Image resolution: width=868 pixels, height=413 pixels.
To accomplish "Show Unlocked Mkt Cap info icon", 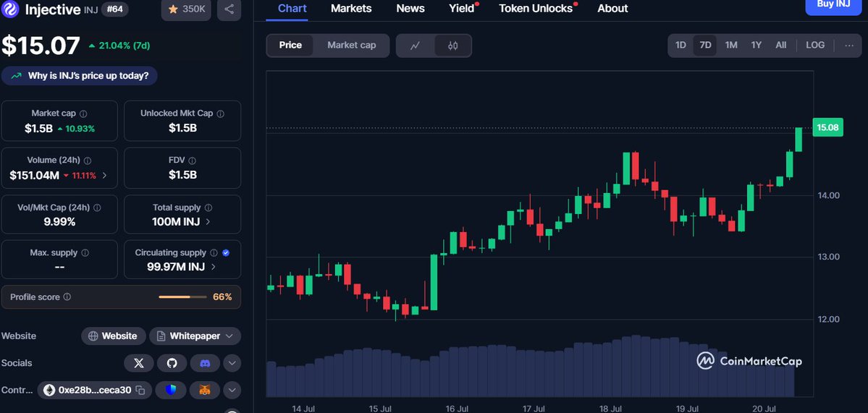I will 220,114.
